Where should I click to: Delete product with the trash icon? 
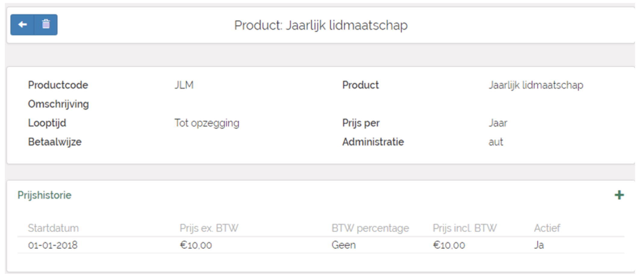click(46, 25)
